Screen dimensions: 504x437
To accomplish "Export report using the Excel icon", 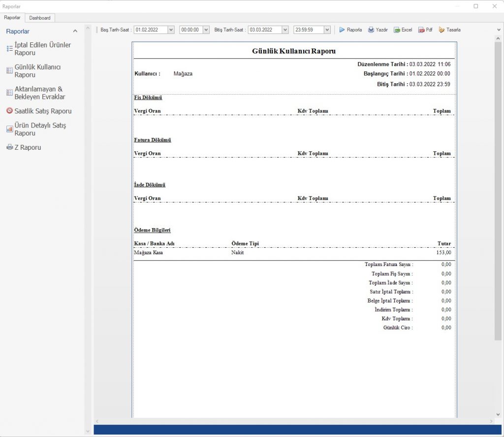I will [397, 30].
